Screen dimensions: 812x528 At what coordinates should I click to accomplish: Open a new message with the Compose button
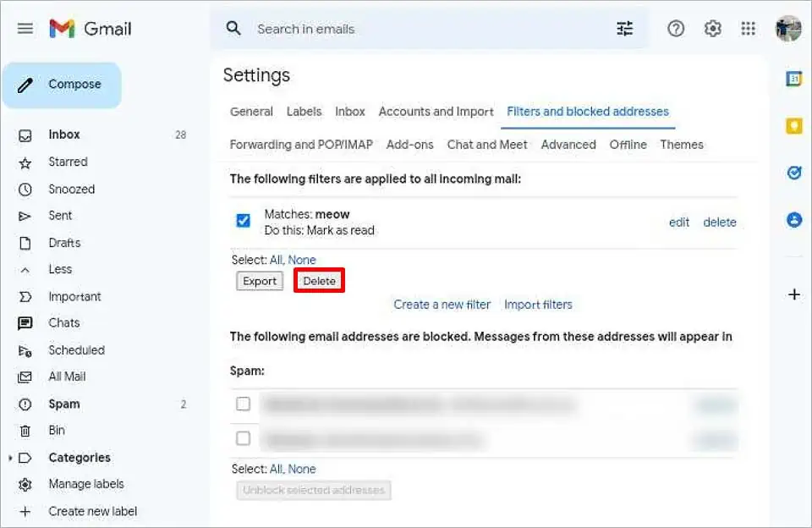pyautogui.click(x=62, y=85)
